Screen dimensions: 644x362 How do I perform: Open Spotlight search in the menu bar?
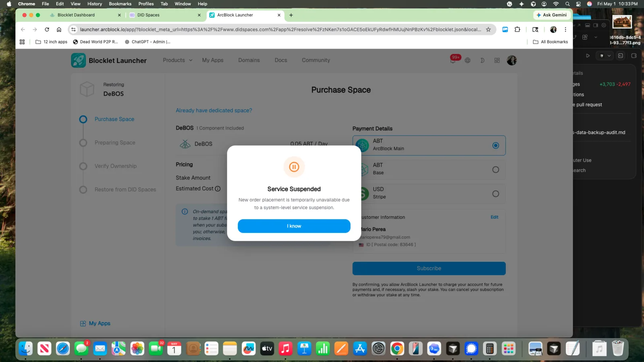pos(568,4)
